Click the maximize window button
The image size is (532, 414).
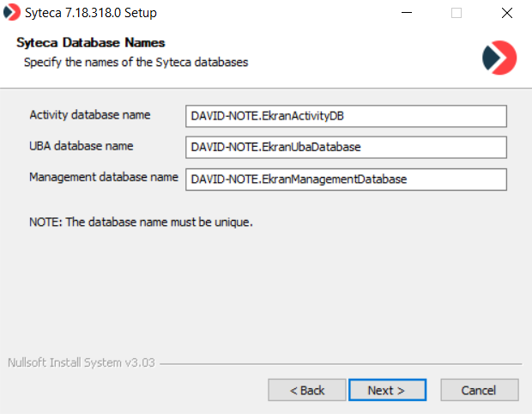point(456,13)
